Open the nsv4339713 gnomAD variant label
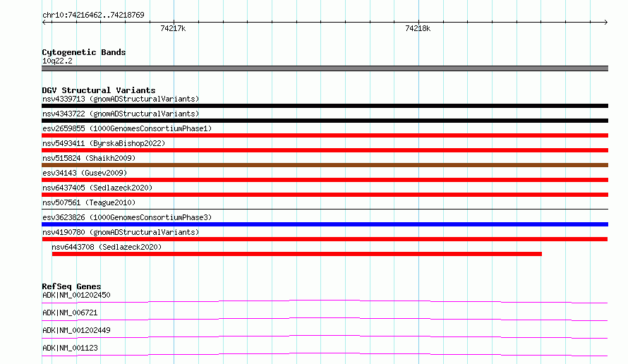The width and height of the screenshot is (628, 364). [121, 99]
